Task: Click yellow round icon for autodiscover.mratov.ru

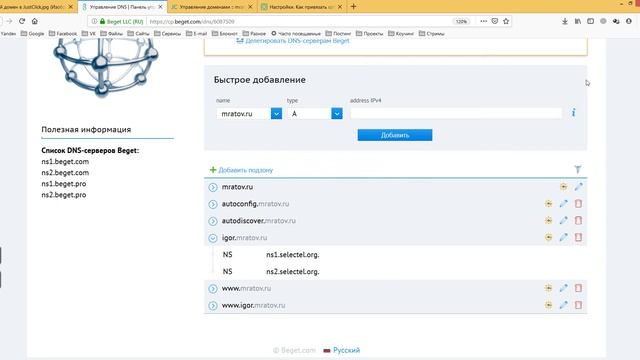Action: click(x=549, y=221)
